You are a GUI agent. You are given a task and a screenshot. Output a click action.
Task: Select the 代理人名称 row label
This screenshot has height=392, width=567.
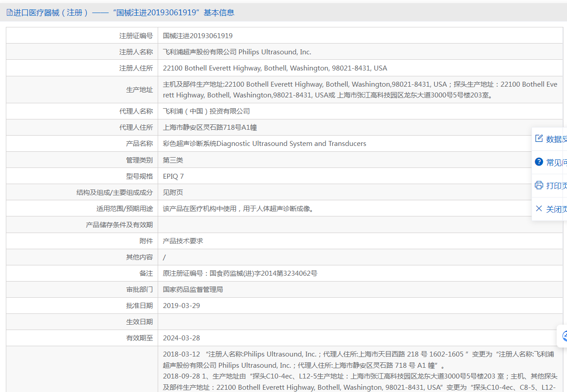136,111
